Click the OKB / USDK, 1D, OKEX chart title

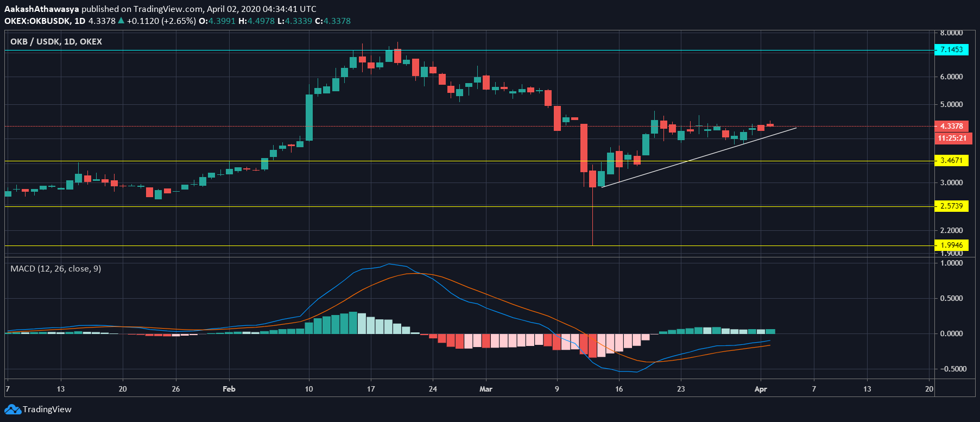56,41
